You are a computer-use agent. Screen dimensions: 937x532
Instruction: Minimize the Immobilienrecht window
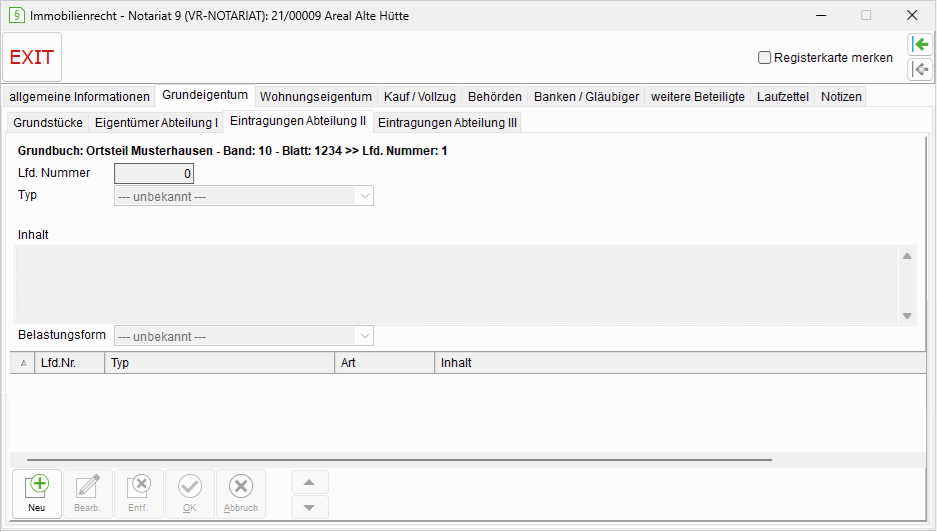pos(821,16)
